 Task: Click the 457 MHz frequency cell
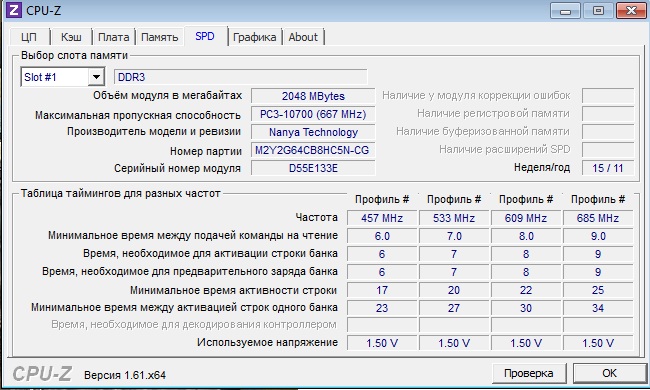click(382, 218)
